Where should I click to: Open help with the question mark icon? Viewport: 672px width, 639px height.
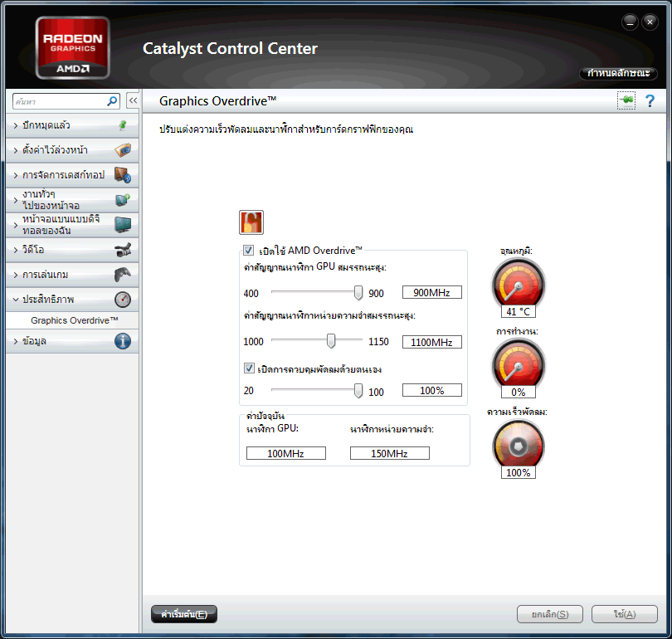[x=650, y=100]
